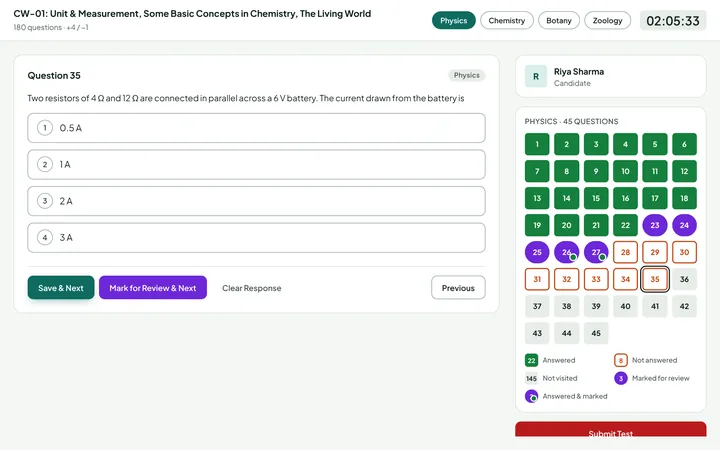Switch to the Physics section tab
Viewport: 720px width, 450px height.
(x=454, y=21)
